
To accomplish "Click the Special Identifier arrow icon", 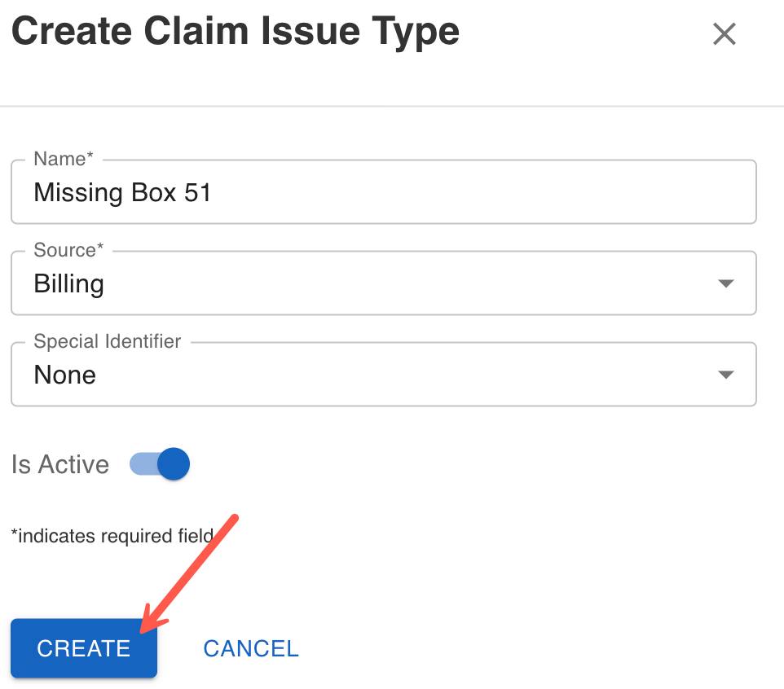I will [725, 375].
